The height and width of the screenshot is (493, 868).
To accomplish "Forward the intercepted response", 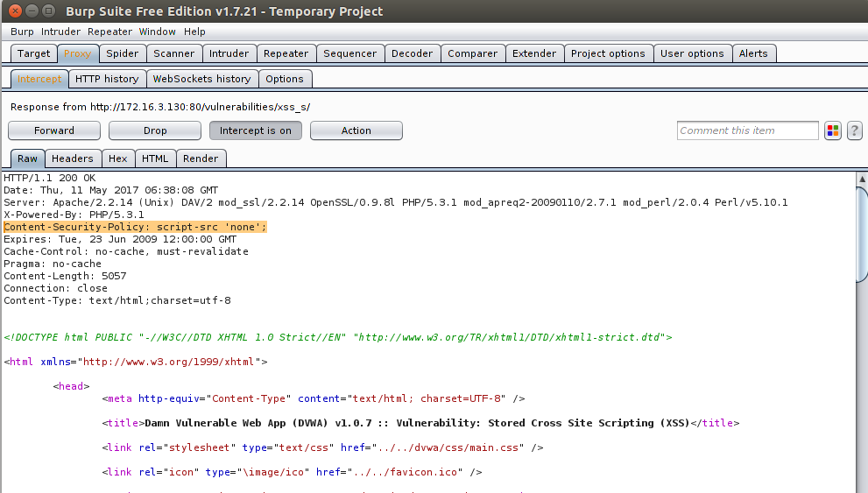I will tap(54, 130).
